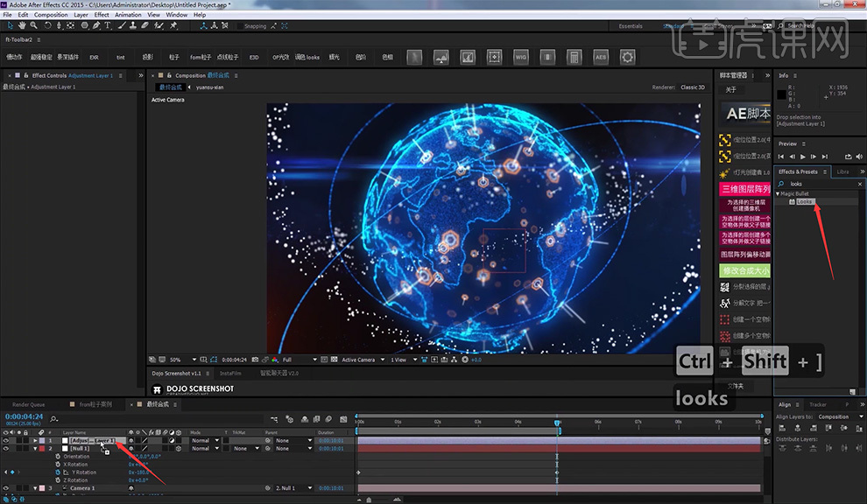Image resolution: width=867 pixels, height=504 pixels.
Task: Click the WIG button in ft-Toolbar
Action: tap(520, 57)
